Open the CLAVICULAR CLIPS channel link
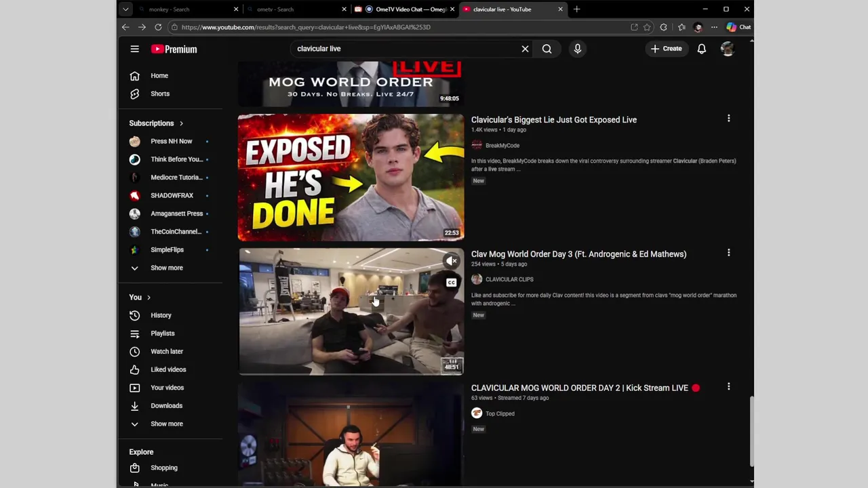 tap(509, 279)
